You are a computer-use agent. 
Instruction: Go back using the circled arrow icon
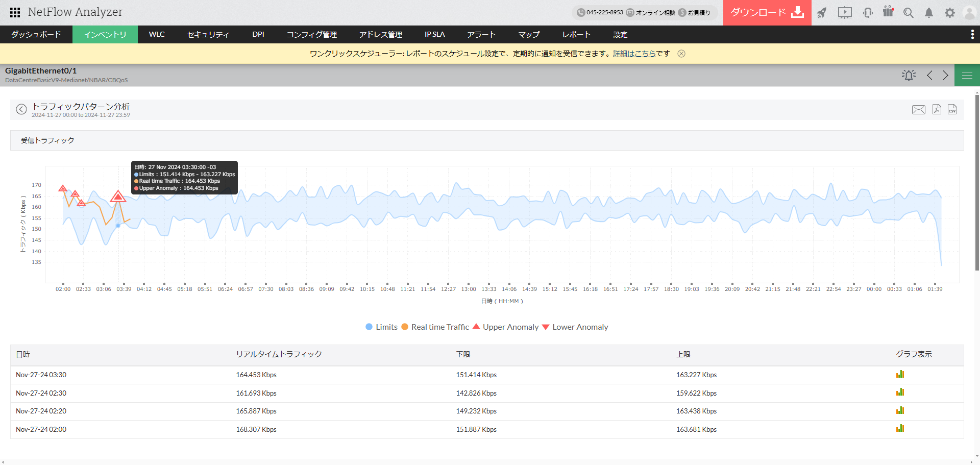pyautogui.click(x=21, y=109)
